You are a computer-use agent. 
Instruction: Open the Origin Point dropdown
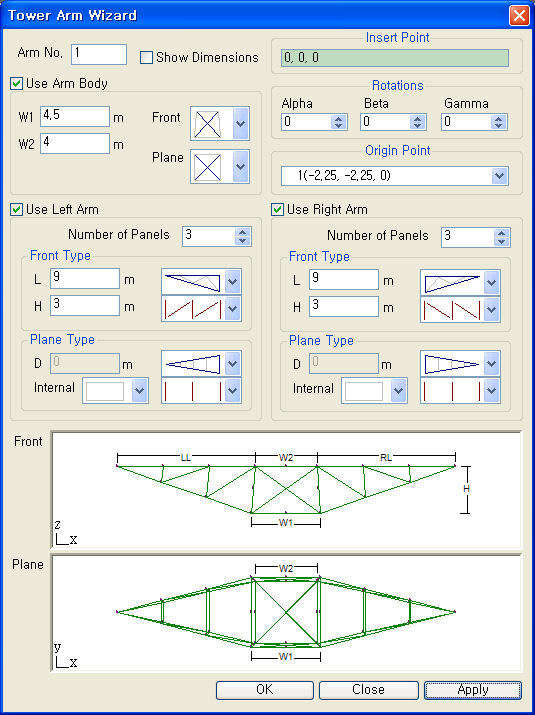tap(500, 176)
